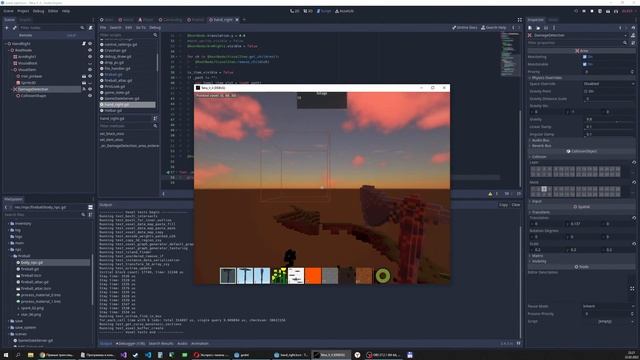The image size is (640, 360).
Task: Click the instance scene chain icon
Action: [x=15, y=28]
